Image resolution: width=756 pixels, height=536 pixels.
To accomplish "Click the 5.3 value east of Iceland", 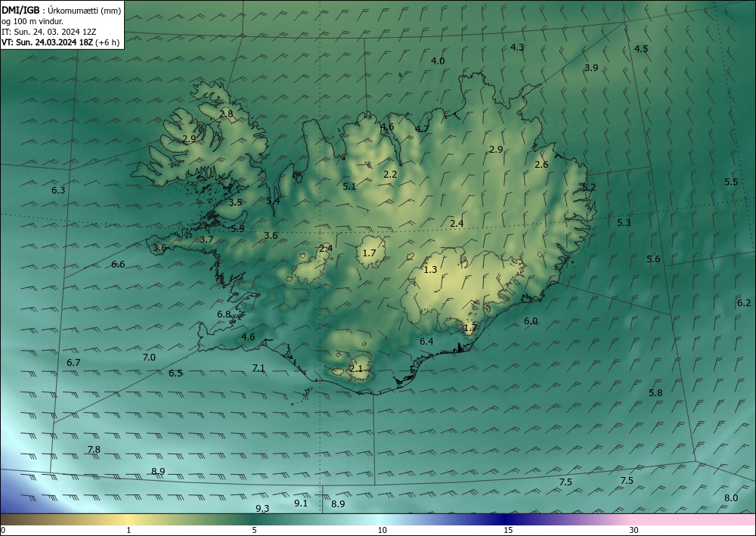I will click(624, 223).
